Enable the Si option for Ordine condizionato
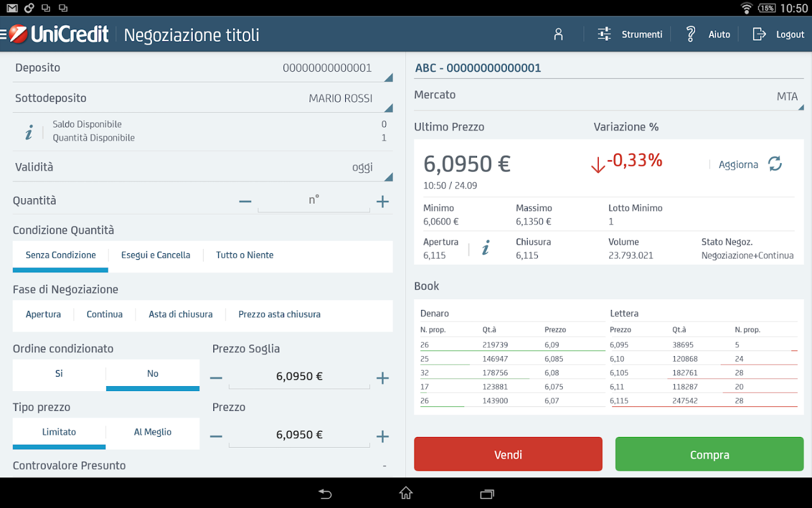Screen dimensions: 812x508 (59, 373)
